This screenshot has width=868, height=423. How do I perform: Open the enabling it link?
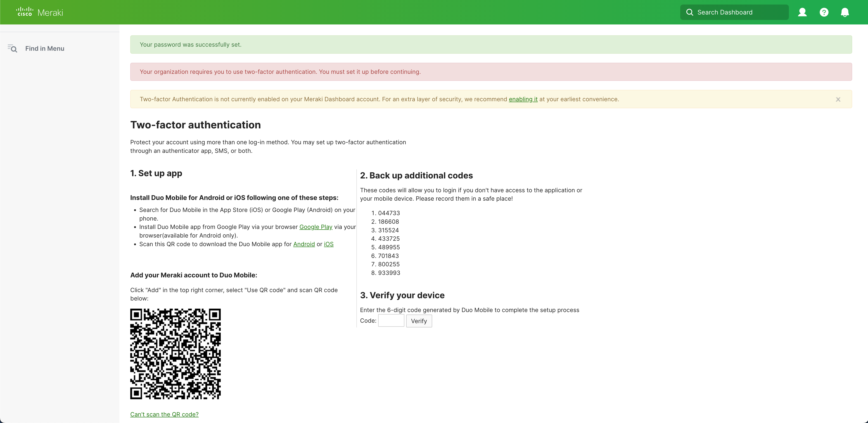pyautogui.click(x=523, y=99)
